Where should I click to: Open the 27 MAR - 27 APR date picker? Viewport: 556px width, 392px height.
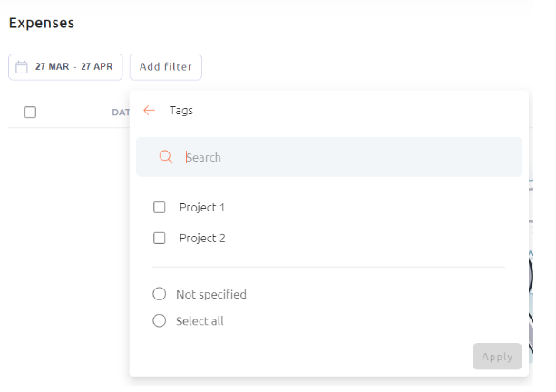tap(65, 67)
